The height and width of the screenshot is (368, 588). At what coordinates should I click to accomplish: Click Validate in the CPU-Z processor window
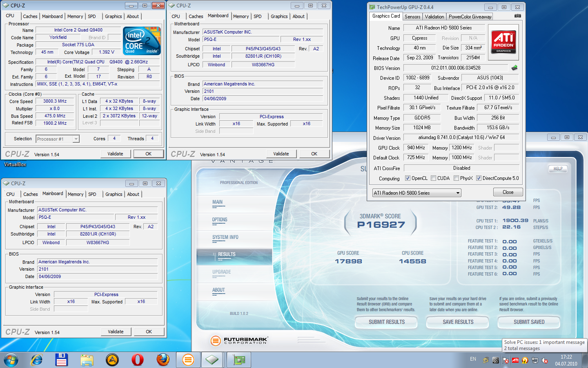coord(116,154)
